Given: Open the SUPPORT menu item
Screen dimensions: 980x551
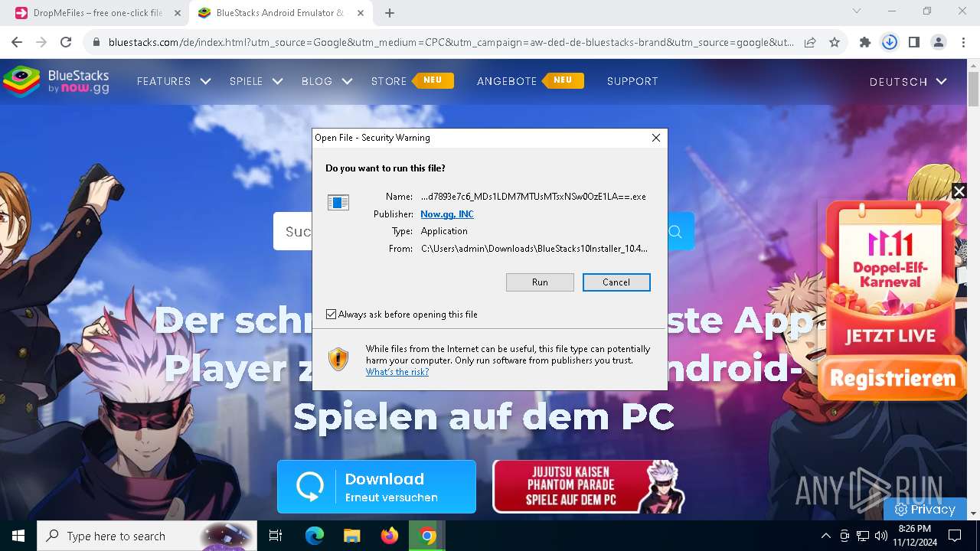Looking at the screenshot, I should click(632, 81).
